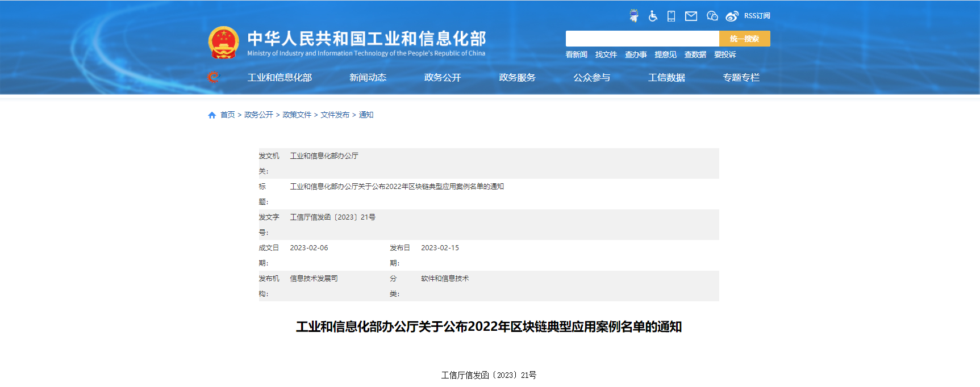980x387 pixels.
Task: Open the 新闻动态 navigation menu
Action: pyautogui.click(x=368, y=78)
